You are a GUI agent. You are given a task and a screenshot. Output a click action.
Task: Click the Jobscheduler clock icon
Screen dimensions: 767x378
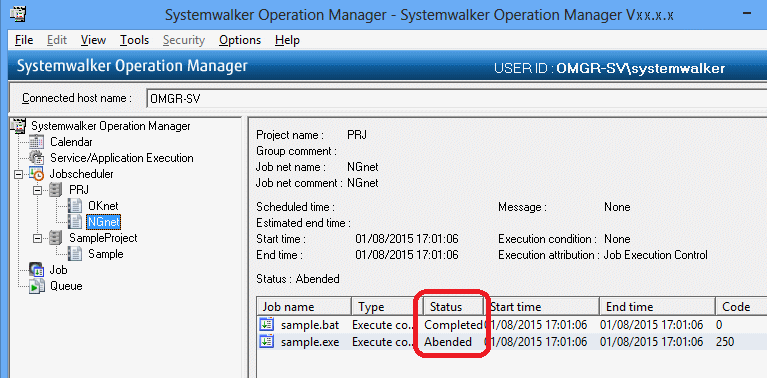[x=37, y=174]
